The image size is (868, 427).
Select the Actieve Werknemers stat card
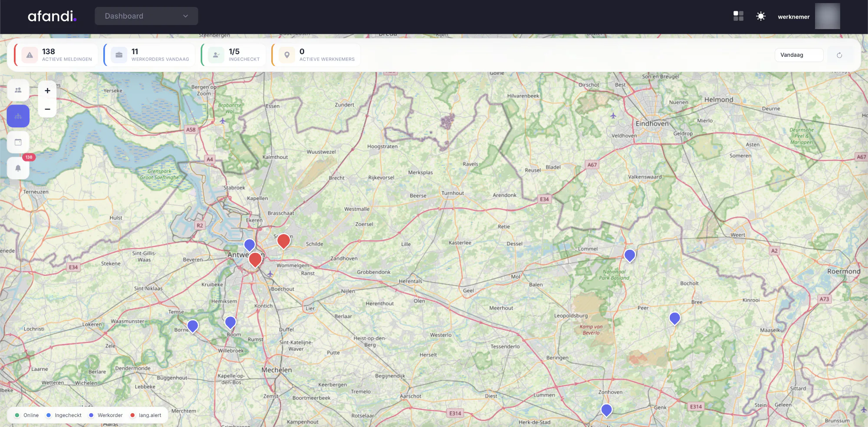pos(316,55)
